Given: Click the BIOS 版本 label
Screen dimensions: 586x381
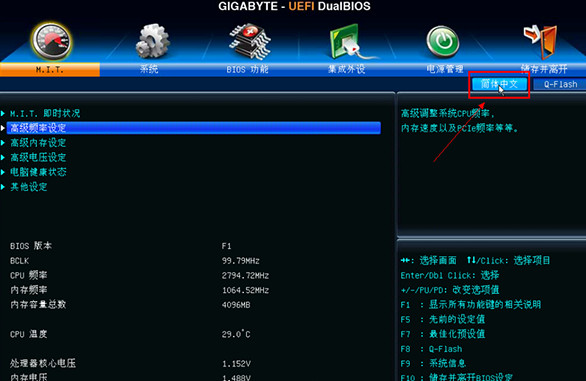Looking at the screenshot, I should coord(31,246).
